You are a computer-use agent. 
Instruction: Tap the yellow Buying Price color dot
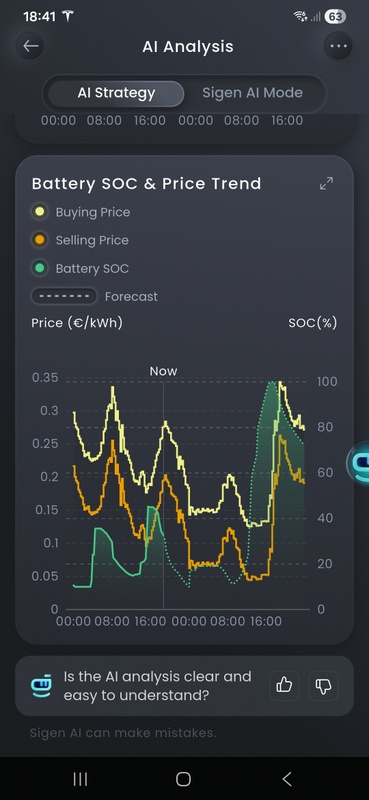pyautogui.click(x=39, y=212)
